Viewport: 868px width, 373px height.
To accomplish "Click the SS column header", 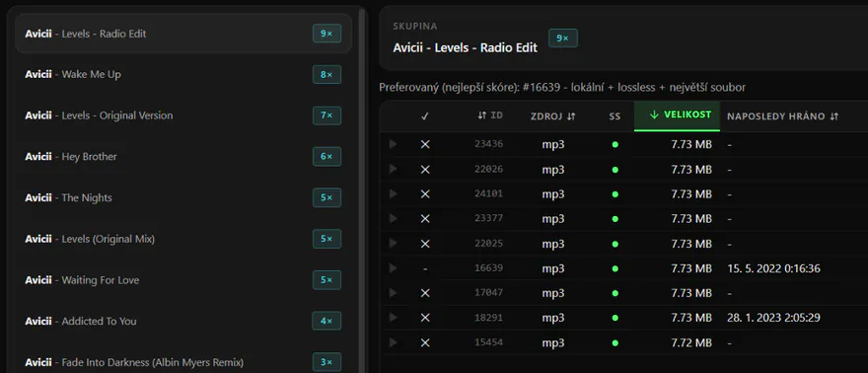I will pyautogui.click(x=615, y=116).
